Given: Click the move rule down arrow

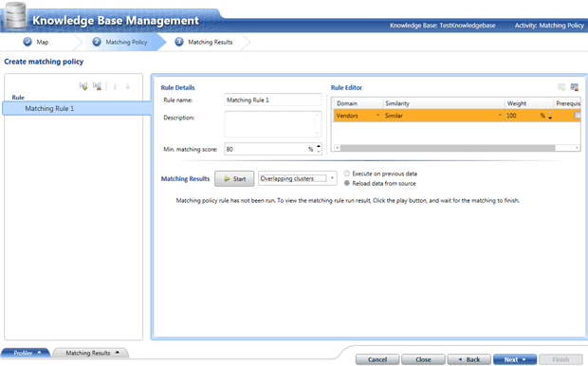Looking at the screenshot, I should 127,86.
